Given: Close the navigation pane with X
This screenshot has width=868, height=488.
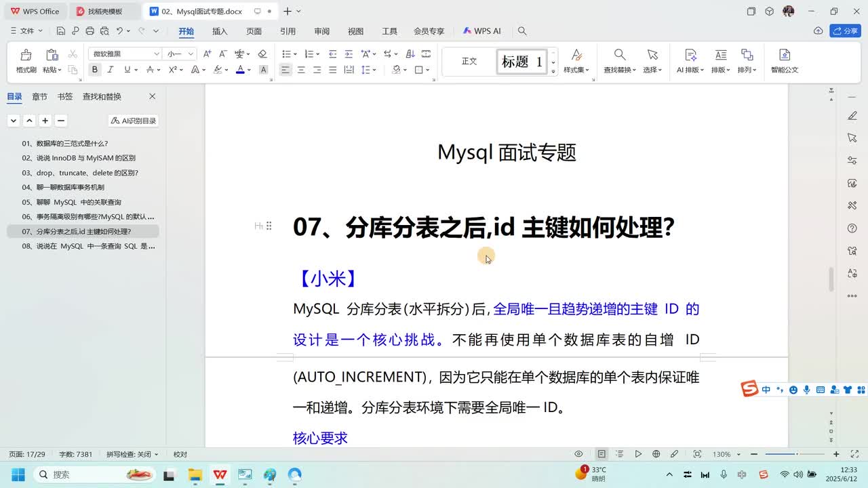Looking at the screenshot, I should pyautogui.click(x=152, y=97).
